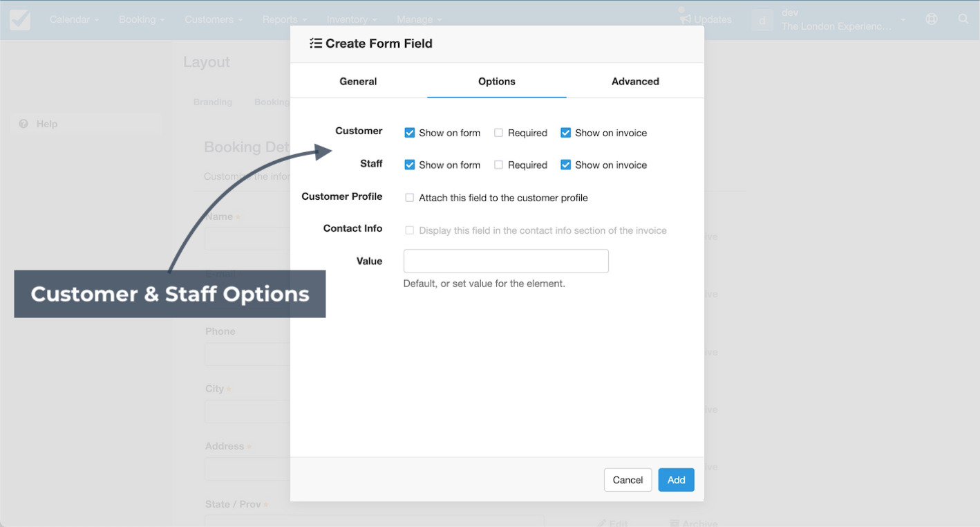Click the Updates megaphone icon
The width and height of the screenshot is (980, 527).
pyautogui.click(x=685, y=19)
